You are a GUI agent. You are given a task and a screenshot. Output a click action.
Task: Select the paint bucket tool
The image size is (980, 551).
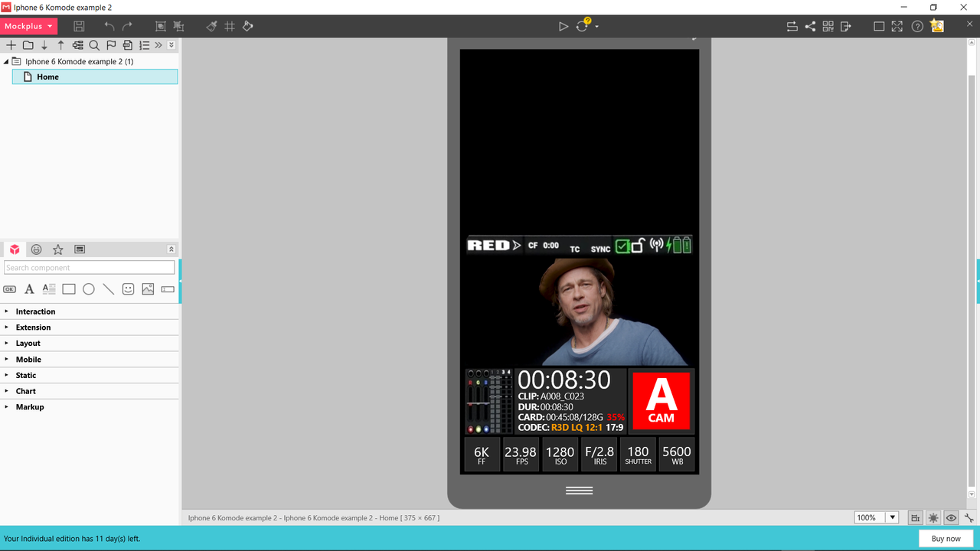pos(247,26)
